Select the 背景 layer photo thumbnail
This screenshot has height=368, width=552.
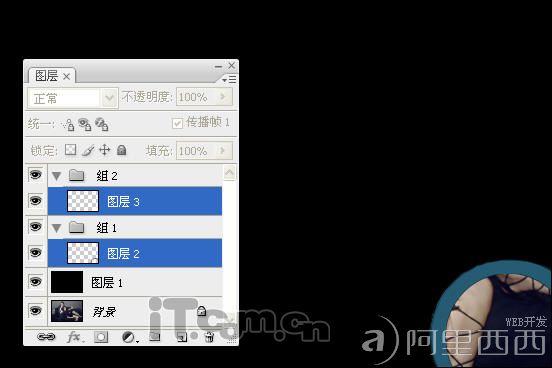click(67, 311)
